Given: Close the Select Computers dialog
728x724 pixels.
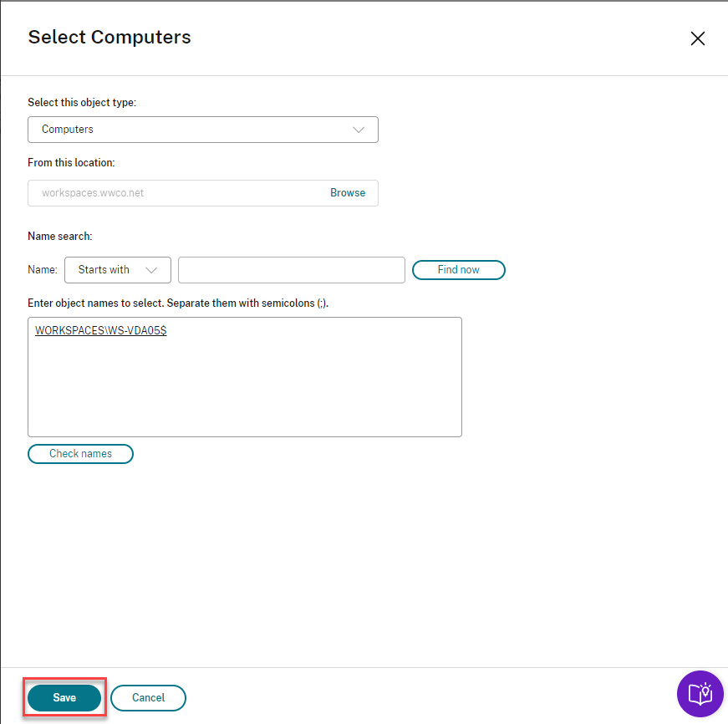Looking at the screenshot, I should 697,38.
